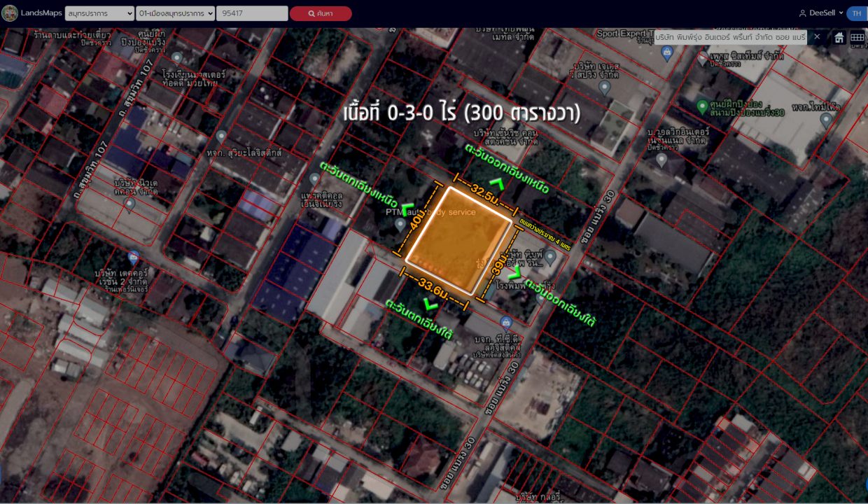This screenshot has width=868, height=504.
Task: Click the house icon on the map toolbar
Action: 839,38
